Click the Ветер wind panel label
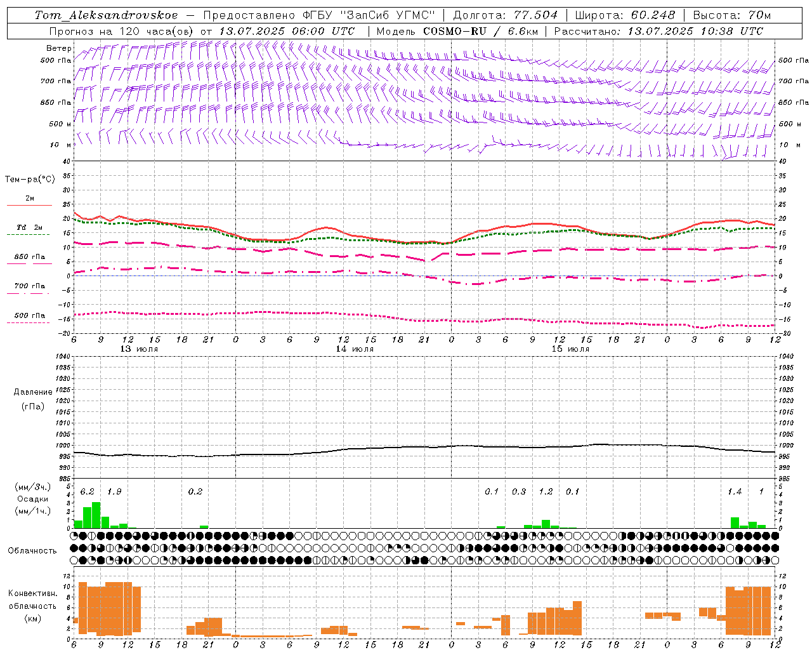812x650 pixels. click(59, 48)
